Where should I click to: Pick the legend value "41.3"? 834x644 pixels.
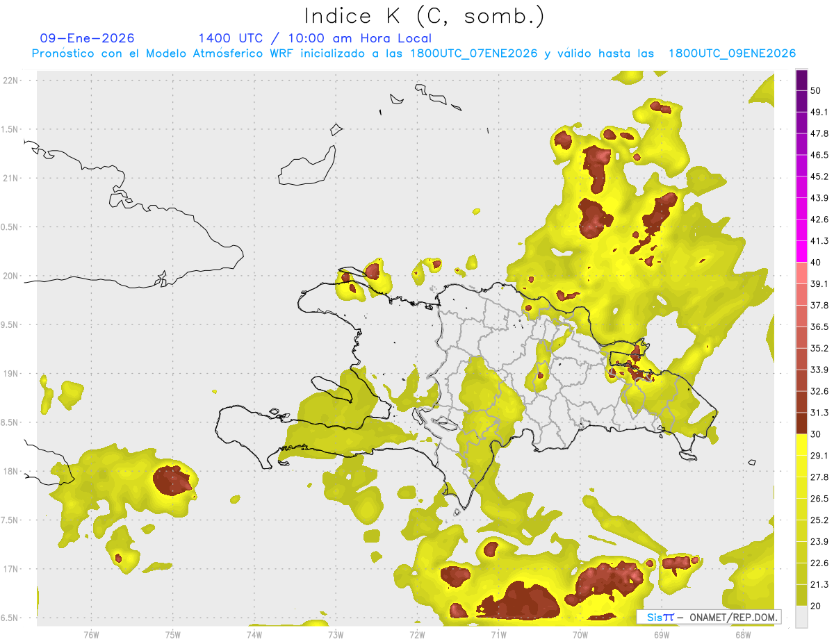point(819,241)
